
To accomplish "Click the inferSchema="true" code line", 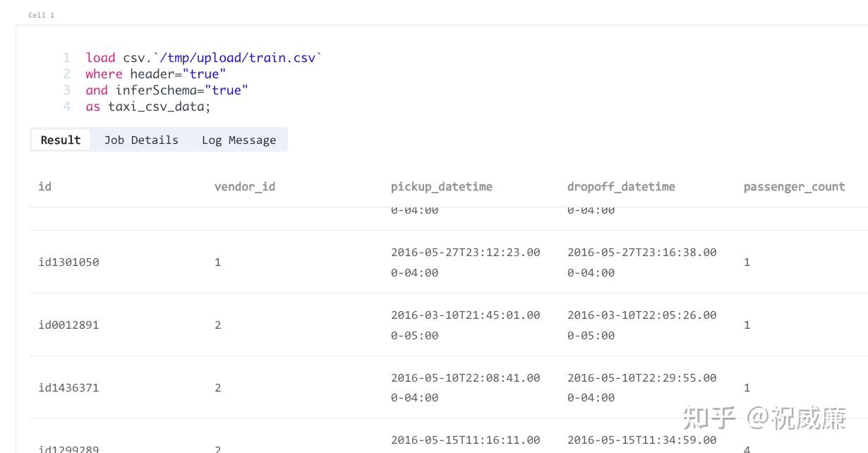I will pos(167,90).
